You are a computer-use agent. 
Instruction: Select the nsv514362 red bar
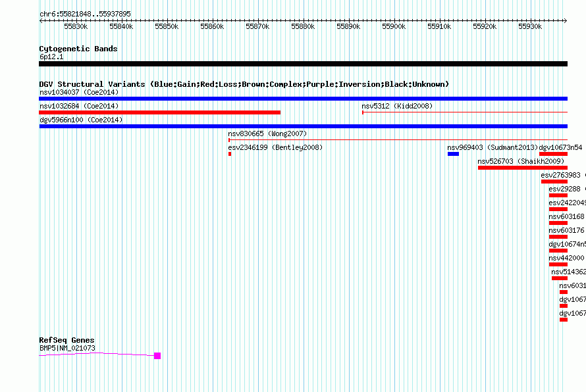560,278
